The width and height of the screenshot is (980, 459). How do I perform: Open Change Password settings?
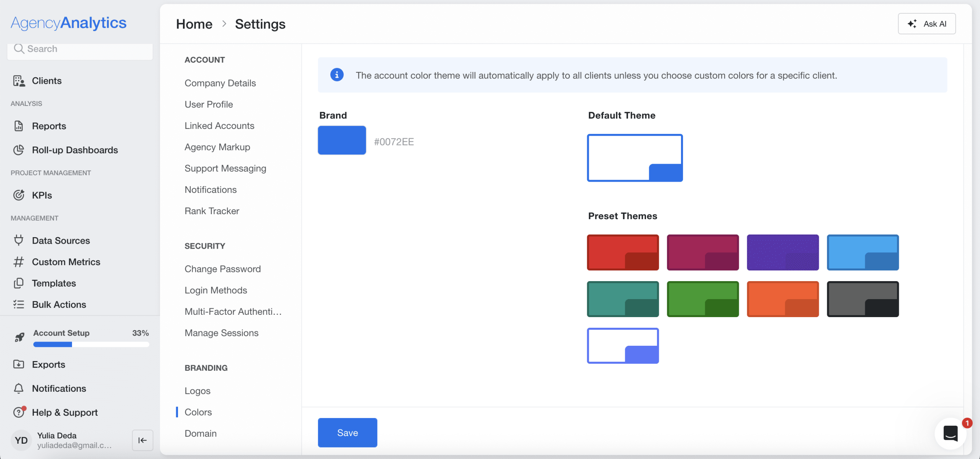point(223,269)
